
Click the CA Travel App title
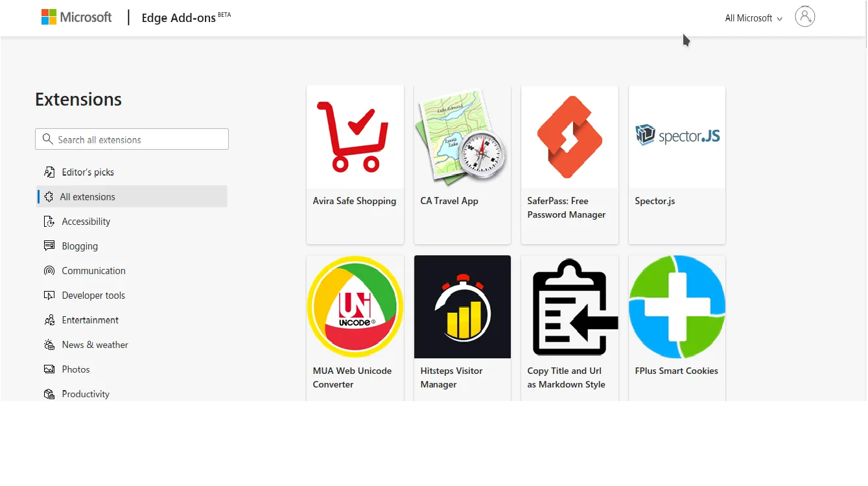coord(449,201)
